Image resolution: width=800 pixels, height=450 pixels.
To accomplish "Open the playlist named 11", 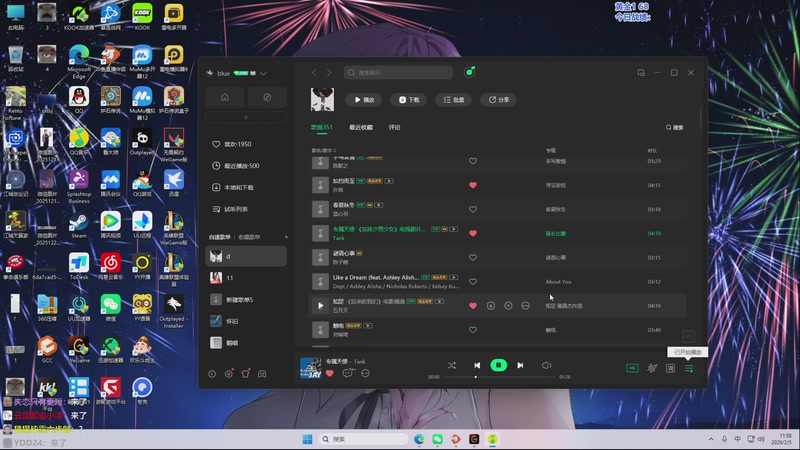I will click(246, 278).
